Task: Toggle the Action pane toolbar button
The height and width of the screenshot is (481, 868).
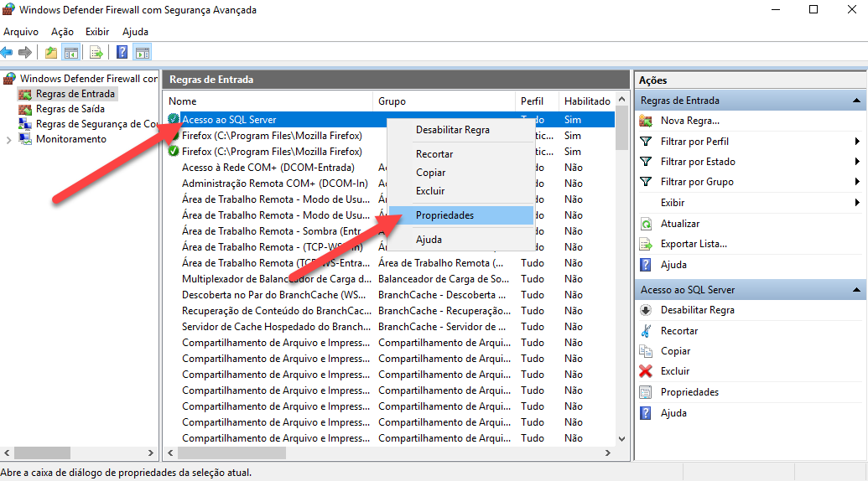Action: pyautogui.click(x=143, y=53)
